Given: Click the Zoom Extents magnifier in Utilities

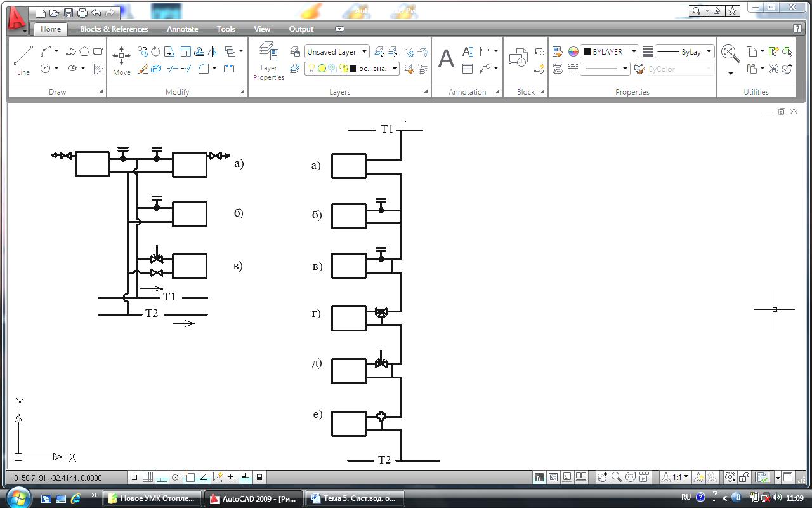Looking at the screenshot, I should click(730, 54).
